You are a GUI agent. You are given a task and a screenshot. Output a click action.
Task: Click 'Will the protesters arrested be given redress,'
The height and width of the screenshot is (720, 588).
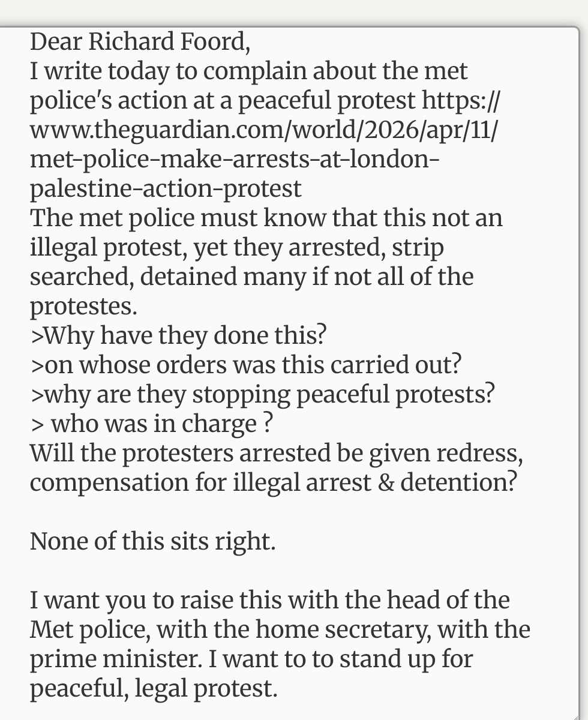point(277,454)
